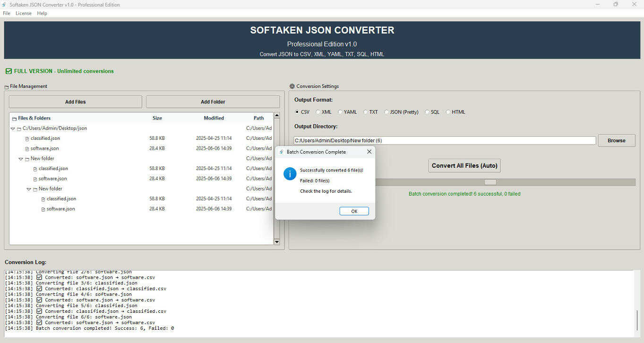Click the Convert All Files (Auto) button
Screen dimensions: 644x343
coord(464,165)
